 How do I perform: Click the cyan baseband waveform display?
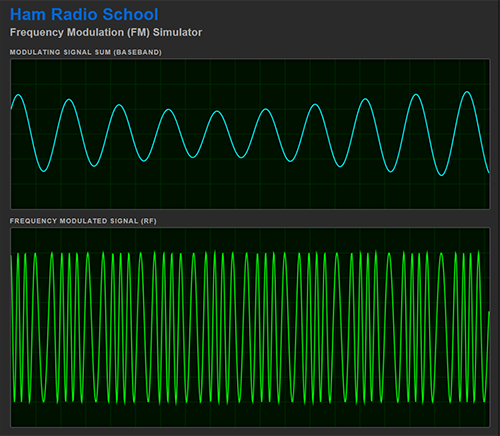[x=250, y=134]
